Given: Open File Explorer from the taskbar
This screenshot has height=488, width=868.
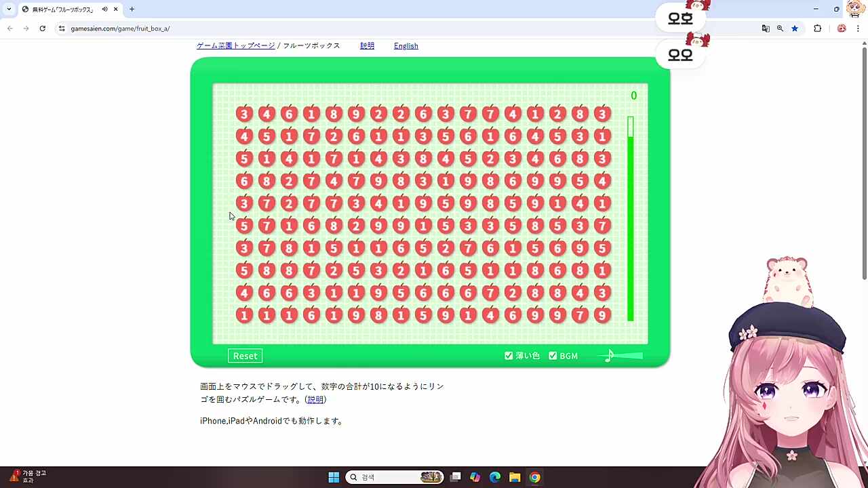Looking at the screenshot, I should [515, 477].
